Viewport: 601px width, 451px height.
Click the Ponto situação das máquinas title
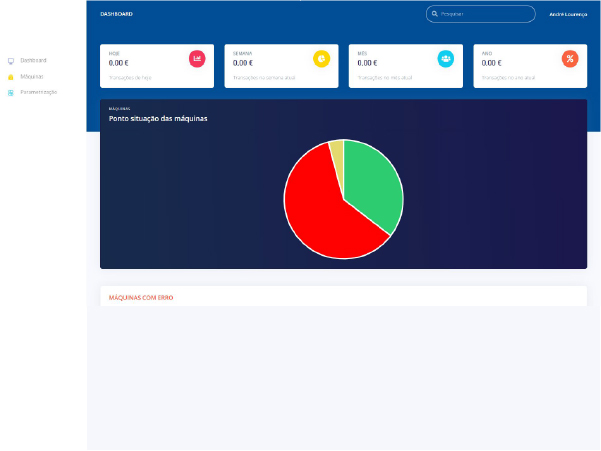[158, 119]
